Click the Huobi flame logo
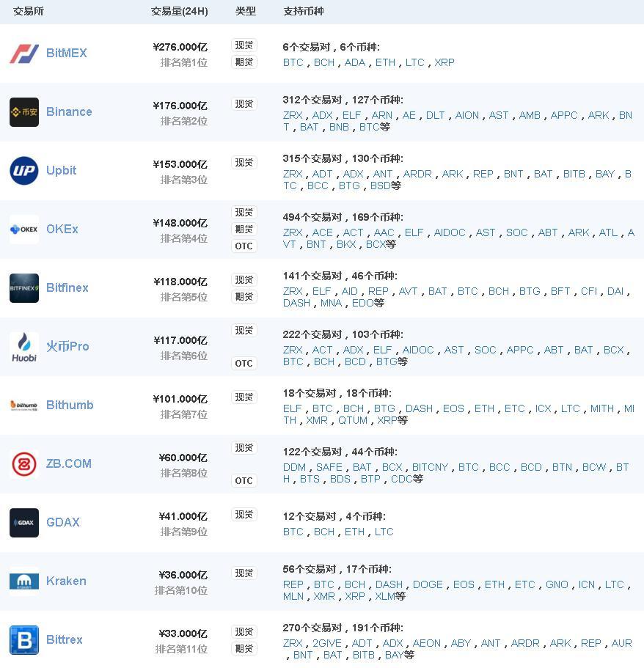This screenshot has width=644, height=668. click(x=24, y=347)
